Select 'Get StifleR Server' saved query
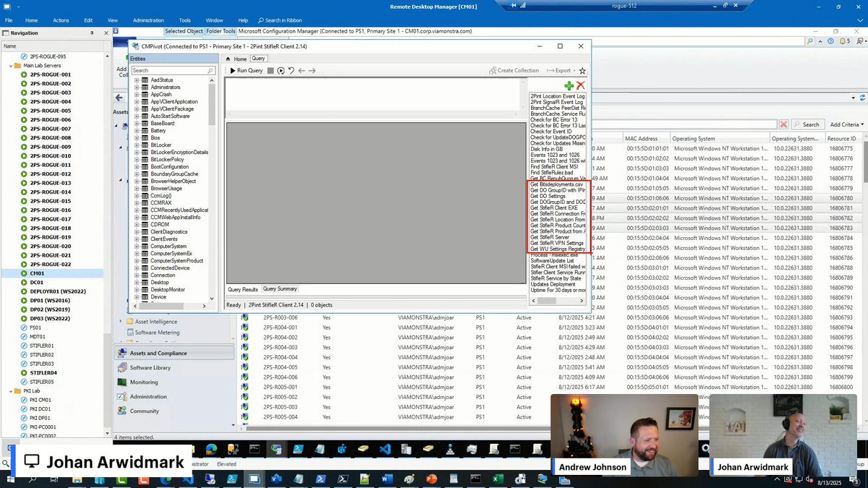Screen dimensions: 868x488 [550, 237]
